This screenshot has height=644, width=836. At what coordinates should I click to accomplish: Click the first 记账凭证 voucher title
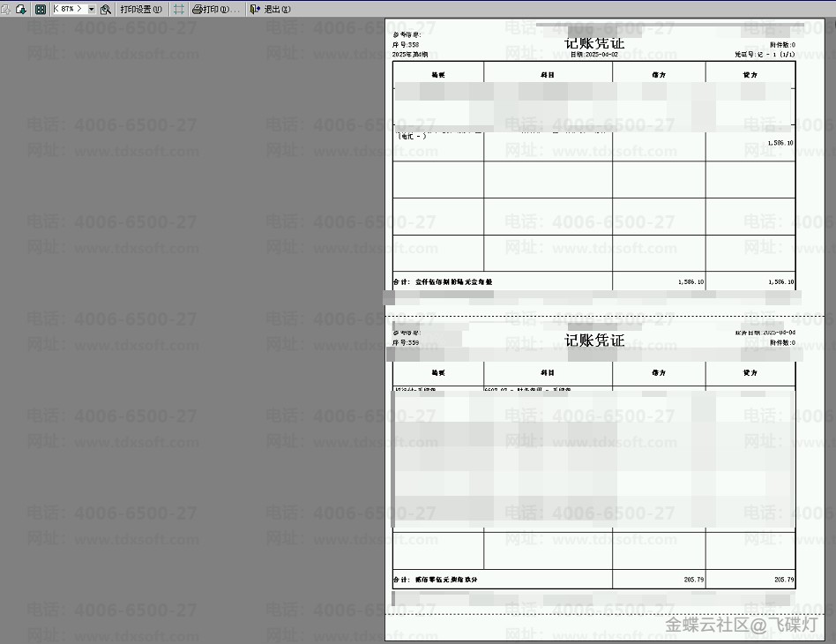pos(594,43)
